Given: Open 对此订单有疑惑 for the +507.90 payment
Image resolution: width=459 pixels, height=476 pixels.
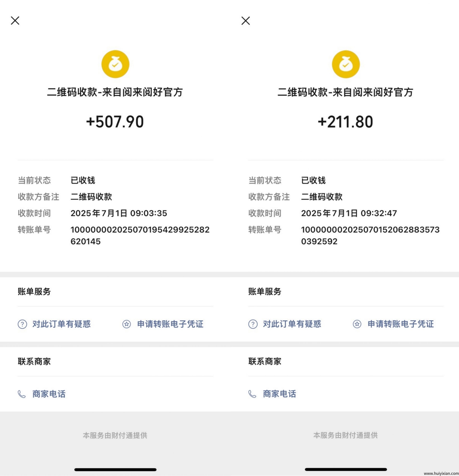Looking at the screenshot, I should 61,324.
